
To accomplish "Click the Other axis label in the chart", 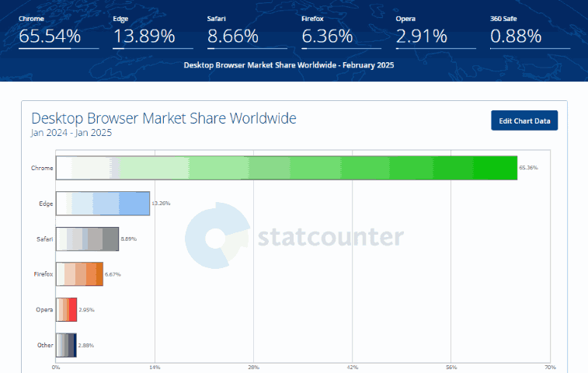I will [x=45, y=345].
